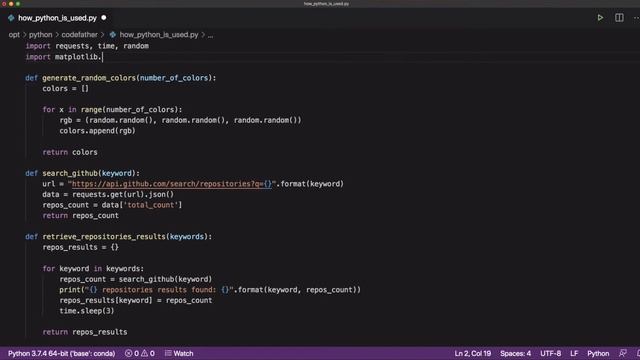Click on 'range(number_of_colors)' in the for loop
Viewport: 640px width, 360px height.
129,110
